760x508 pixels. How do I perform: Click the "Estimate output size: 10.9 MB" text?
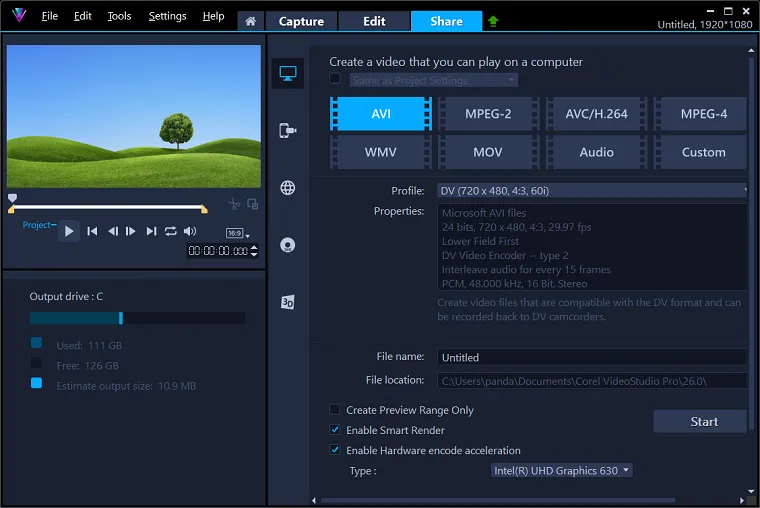point(126,386)
